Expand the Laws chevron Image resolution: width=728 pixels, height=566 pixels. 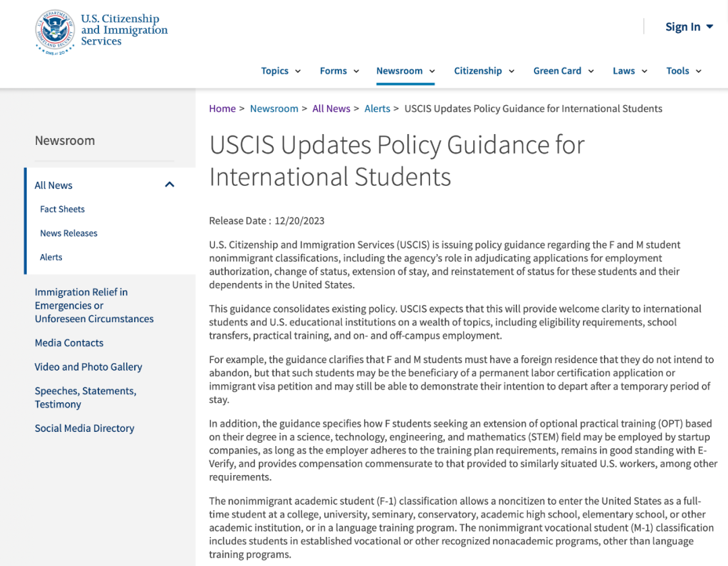click(644, 71)
